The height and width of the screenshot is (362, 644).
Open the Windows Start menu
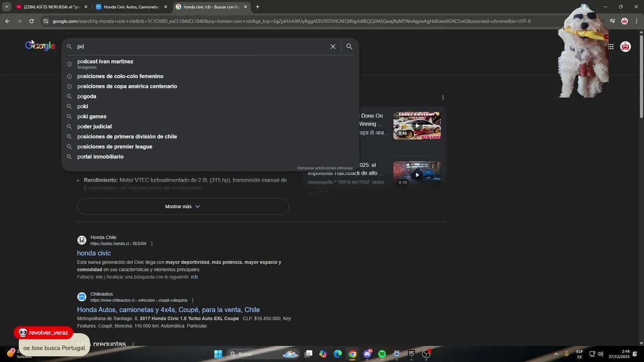click(218, 354)
